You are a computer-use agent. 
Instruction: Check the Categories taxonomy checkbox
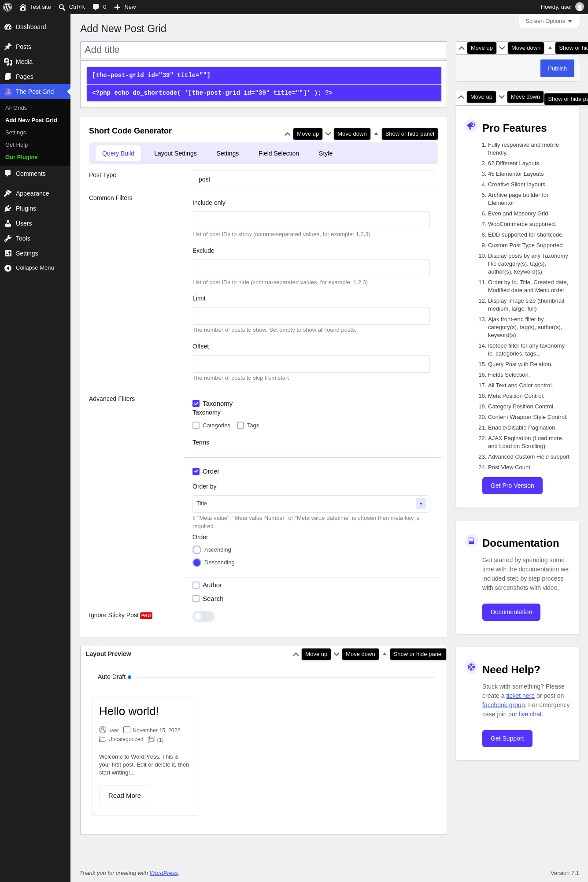click(196, 425)
